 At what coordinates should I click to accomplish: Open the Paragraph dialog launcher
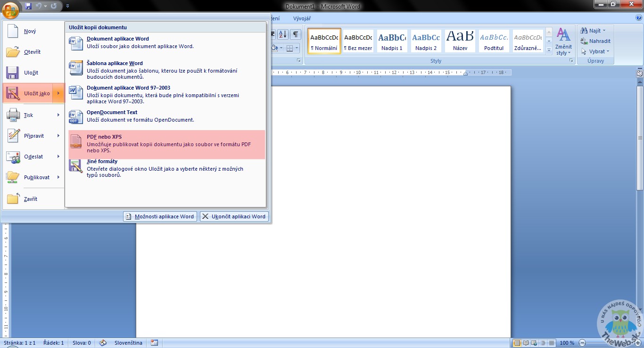coord(298,61)
